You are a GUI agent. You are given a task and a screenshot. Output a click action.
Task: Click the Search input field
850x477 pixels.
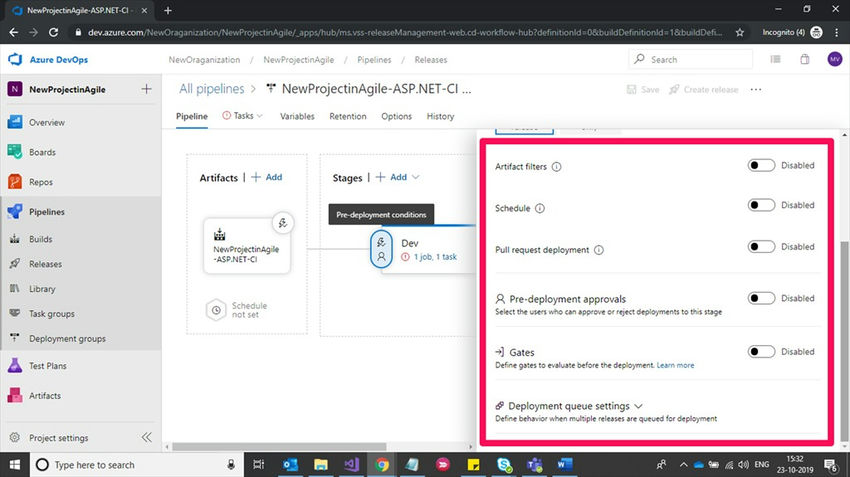691,59
